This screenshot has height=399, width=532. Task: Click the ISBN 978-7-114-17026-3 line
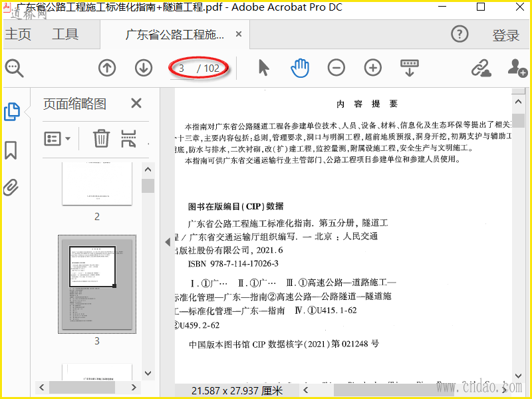pos(233,263)
